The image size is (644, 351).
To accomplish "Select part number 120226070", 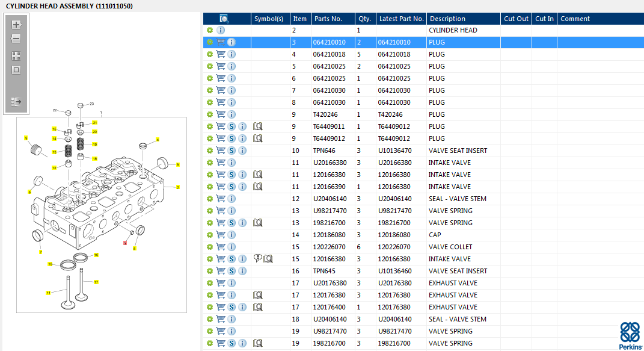I will (329, 247).
